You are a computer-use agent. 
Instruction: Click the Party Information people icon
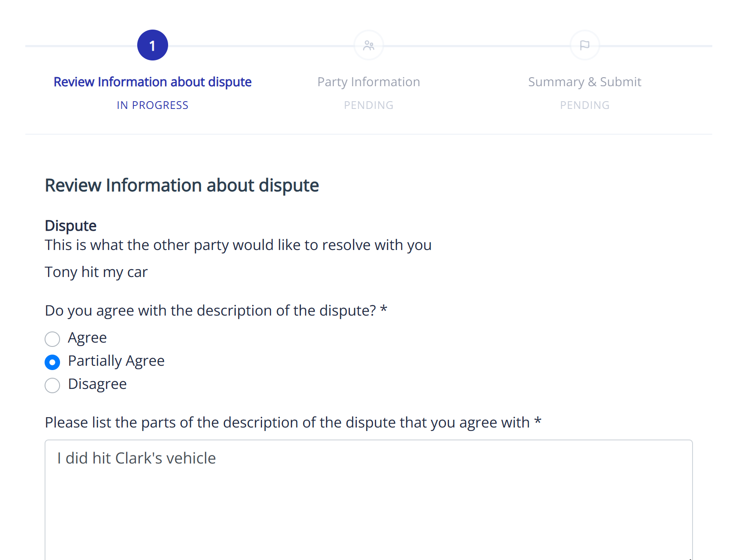[x=368, y=45]
